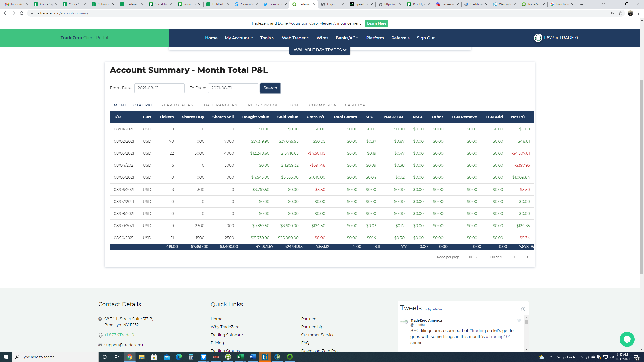
Task: Click the Tweets widget scroll down arrow
Action: tap(526, 350)
